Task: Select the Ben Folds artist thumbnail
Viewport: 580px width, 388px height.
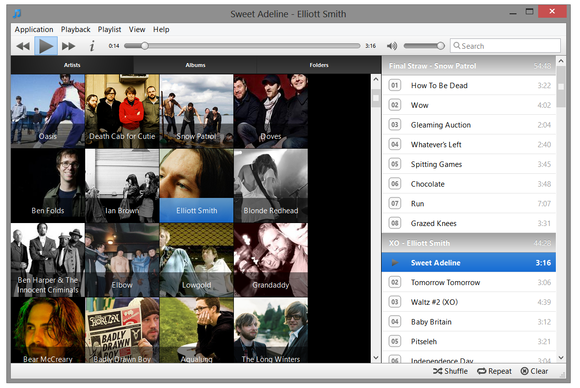Action: (48, 186)
